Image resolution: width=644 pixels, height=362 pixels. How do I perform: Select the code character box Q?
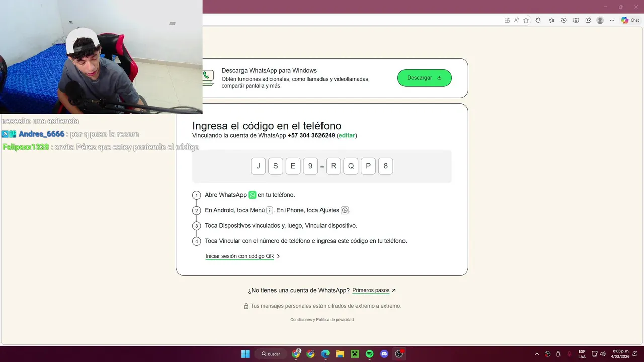[x=351, y=166]
